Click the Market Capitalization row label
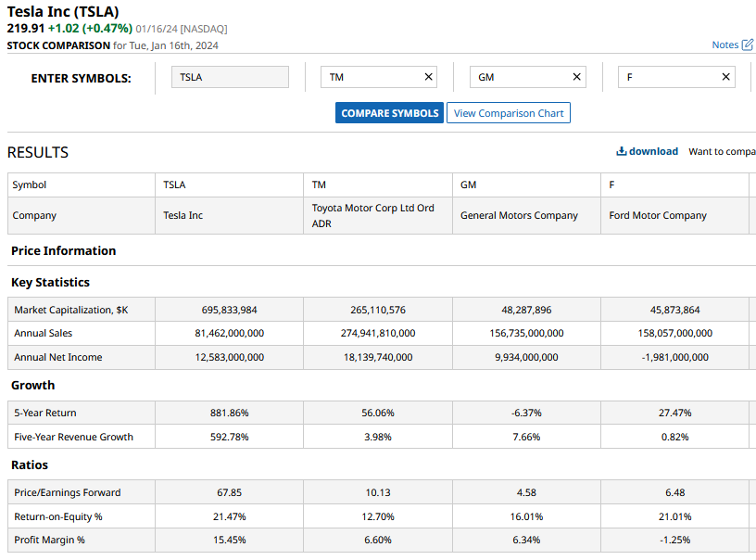 pyautogui.click(x=70, y=310)
